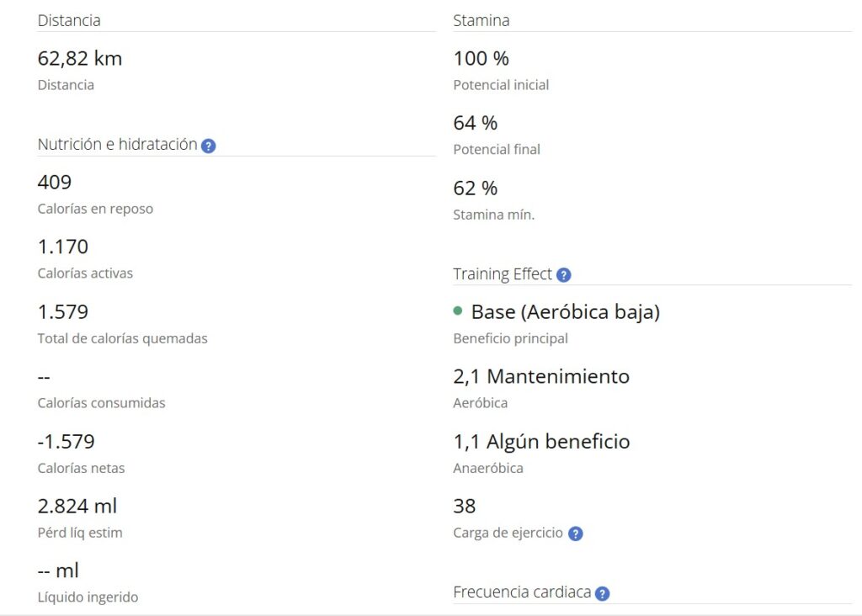The image size is (862, 616).
Task: Click the Calorías consumidas label
Action: 101,403
